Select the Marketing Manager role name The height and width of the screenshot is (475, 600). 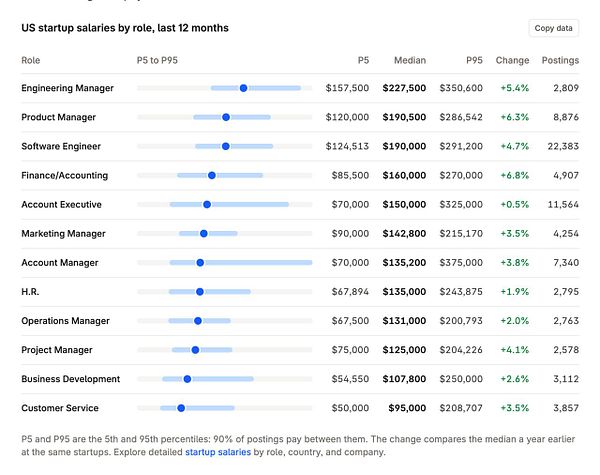pyautogui.click(x=63, y=233)
